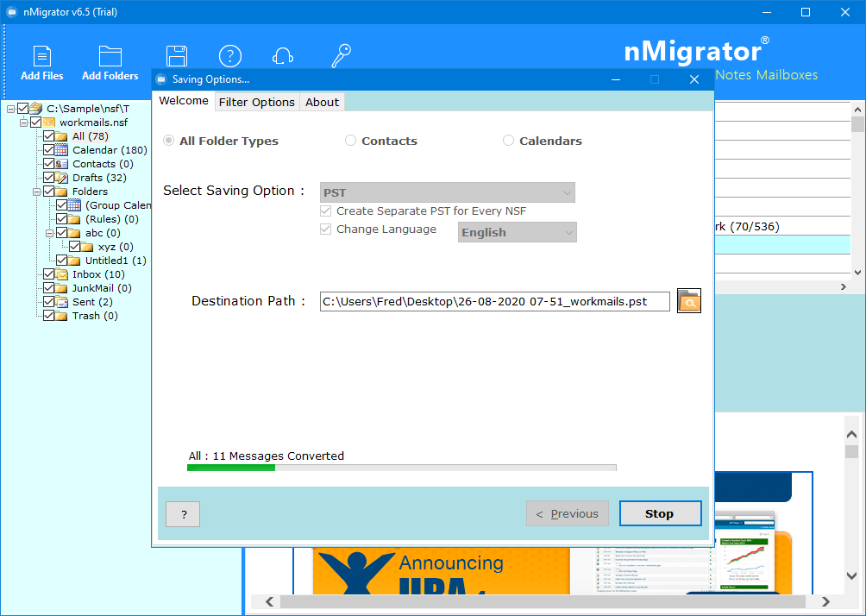Minimize the Saving Options dialog
866x616 pixels.
coord(616,79)
